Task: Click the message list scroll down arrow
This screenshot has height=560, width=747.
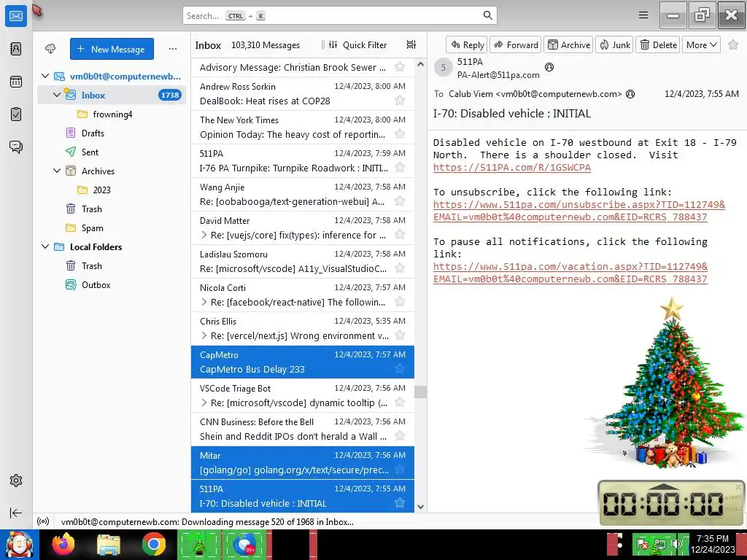Action: point(420,507)
